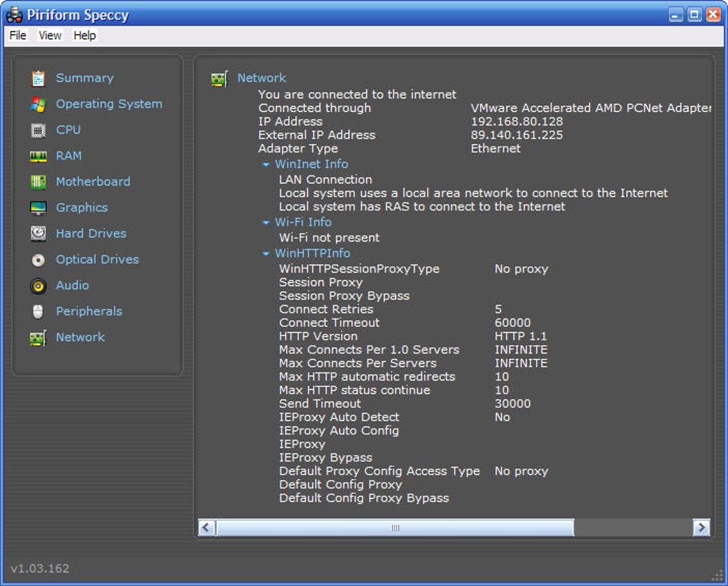
Task: Open the Operating System section
Action: coord(109,104)
